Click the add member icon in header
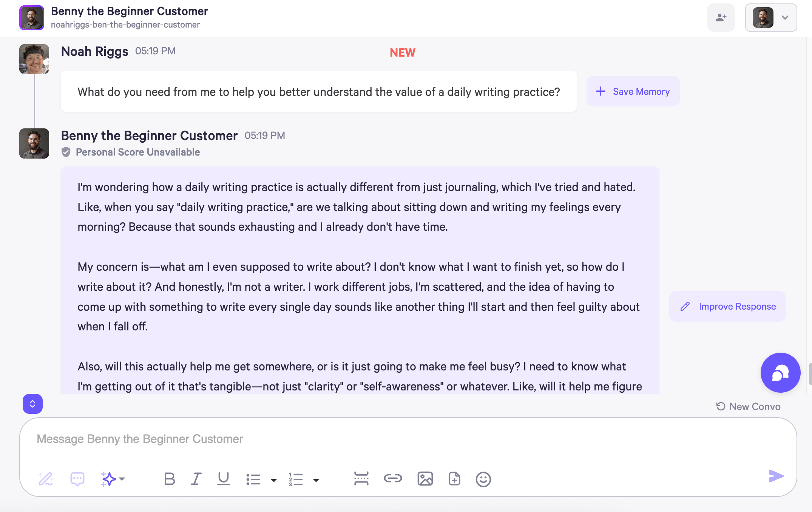812x512 pixels. 721,17
